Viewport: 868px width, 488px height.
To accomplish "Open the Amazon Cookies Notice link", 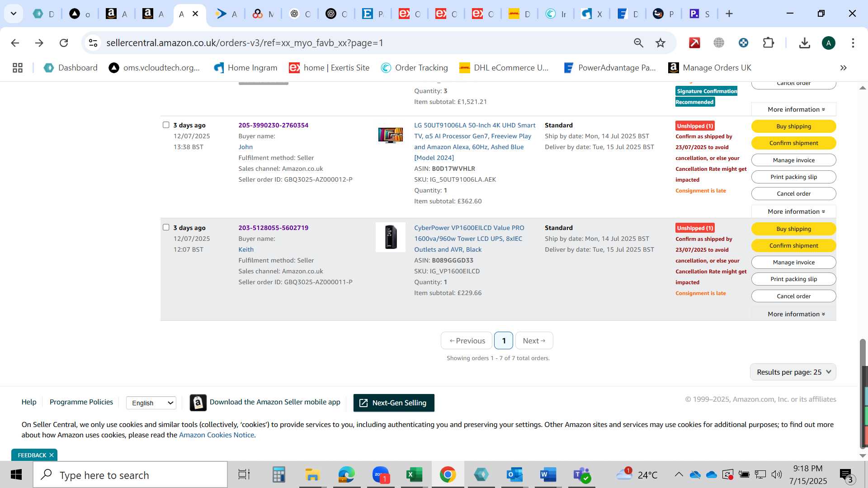I will click(217, 435).
